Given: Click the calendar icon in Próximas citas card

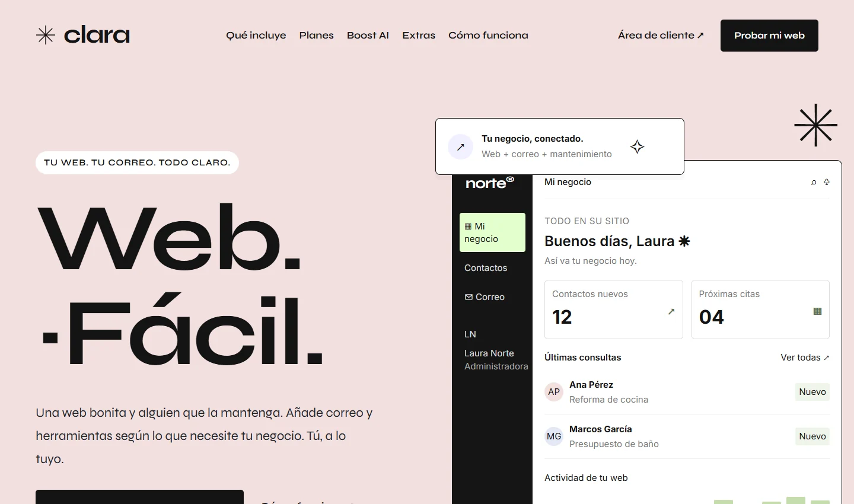Looking at the screenshot, I should pos(817,311).
